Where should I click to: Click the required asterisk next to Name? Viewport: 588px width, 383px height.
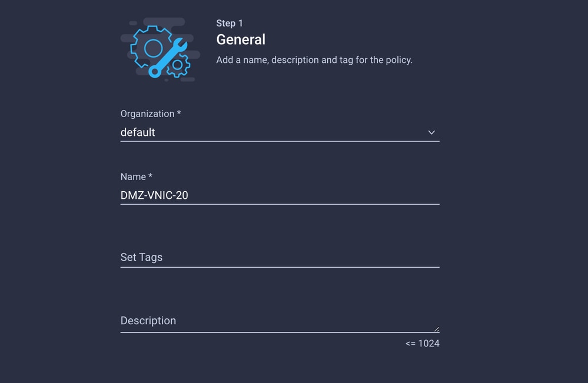[150, 175]
